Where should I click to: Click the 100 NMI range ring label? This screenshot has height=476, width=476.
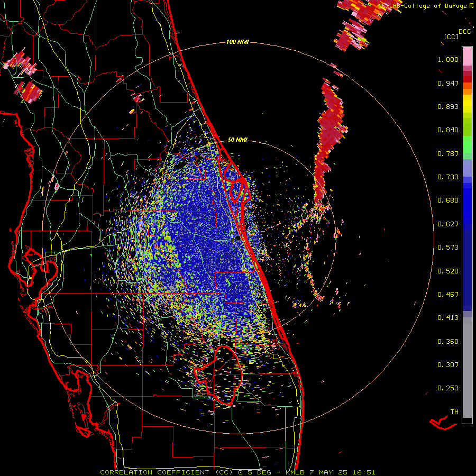pos(237,42)
